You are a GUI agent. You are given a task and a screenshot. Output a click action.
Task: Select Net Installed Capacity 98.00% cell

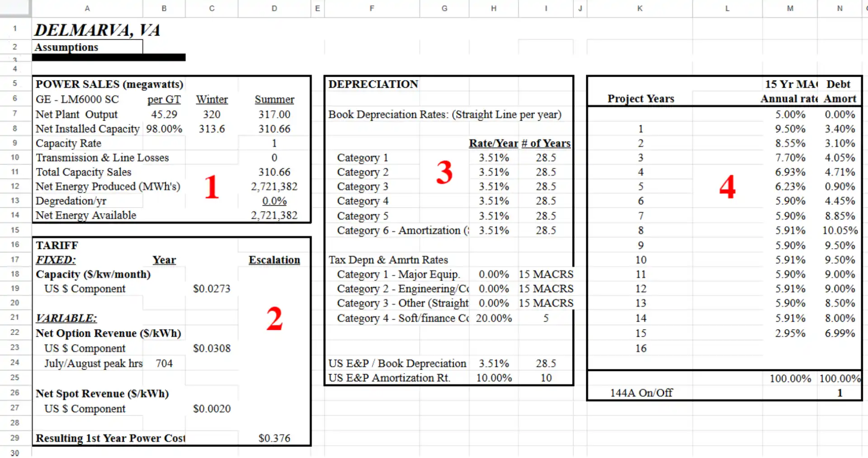pos(164,129)
